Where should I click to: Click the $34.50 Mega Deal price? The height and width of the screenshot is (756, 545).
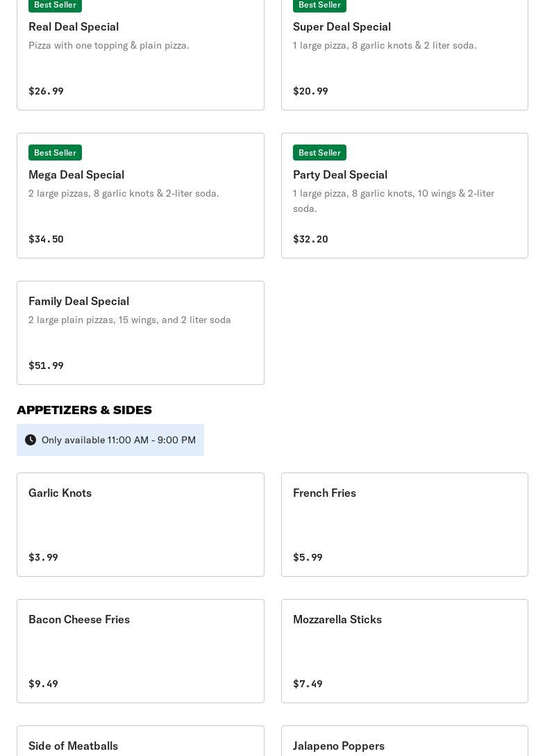[x=46, y=239]
